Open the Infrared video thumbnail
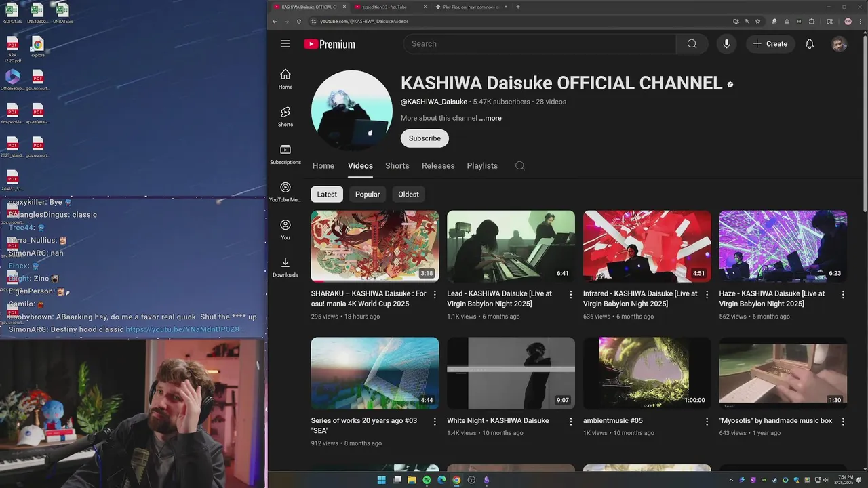Image resolution: width=868 pixels, height=488 pixels. tap(647, 246)
